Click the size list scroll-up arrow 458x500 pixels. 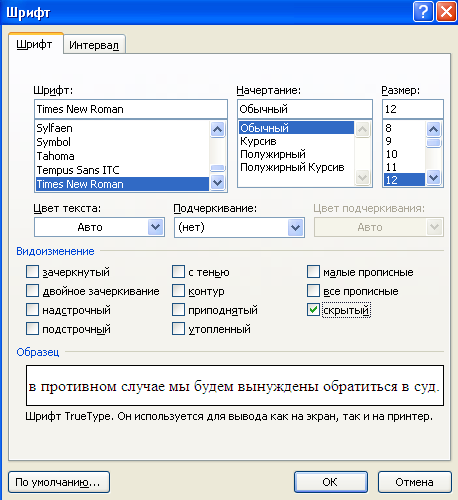pyautogui.click(x=434, y=129)
